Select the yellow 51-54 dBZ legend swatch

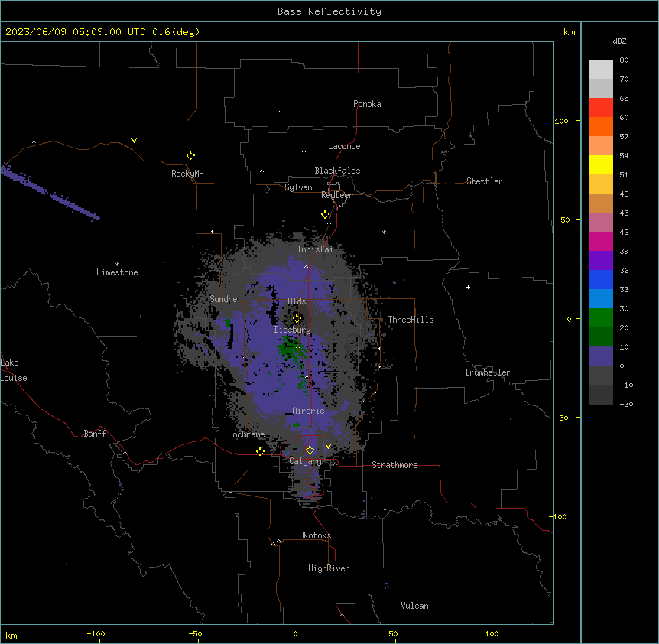[x=601, y=164]
